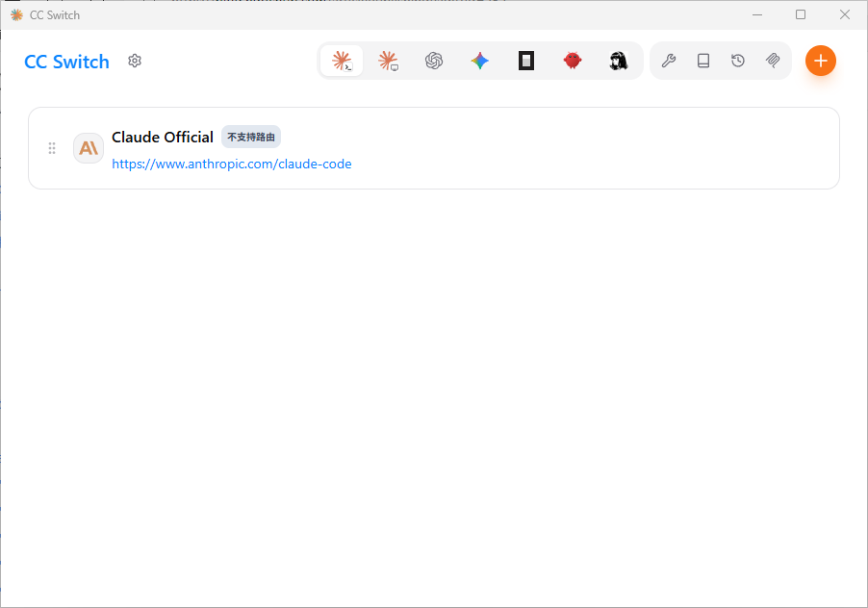This screenshot has width=868, height=608.
Task: Select the Claude Code terminal tab
Action: click(342, 61)
